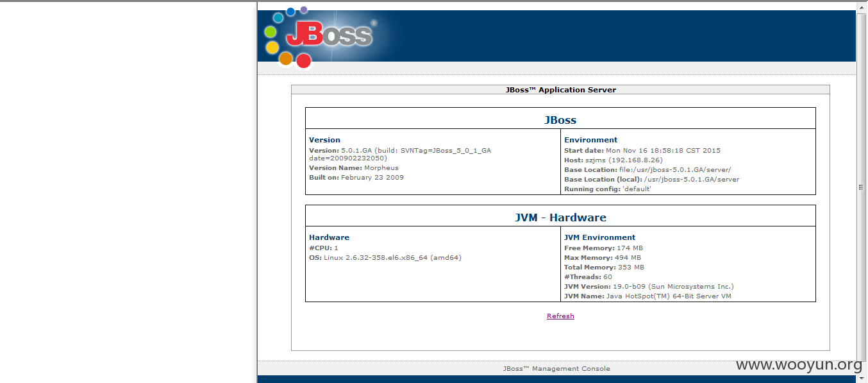Click the Hardware subsection heading
The height and width of the screenshot is (383, 868).
[x=329, y=237]
